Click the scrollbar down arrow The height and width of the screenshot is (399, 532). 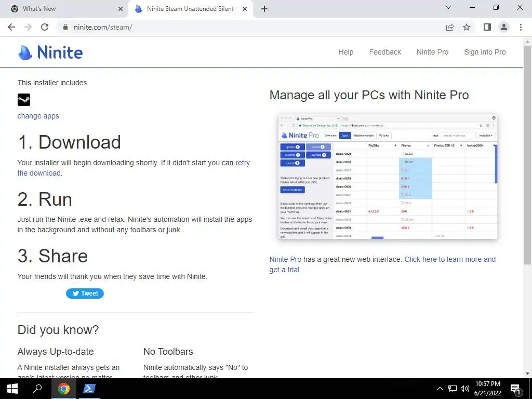tap(528, 374)
